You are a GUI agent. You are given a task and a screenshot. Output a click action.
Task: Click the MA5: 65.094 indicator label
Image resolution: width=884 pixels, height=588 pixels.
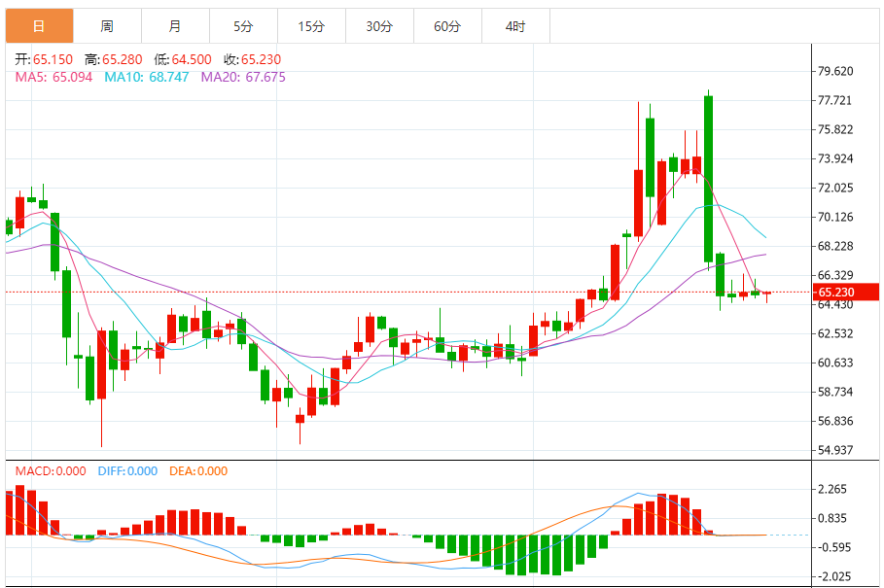click(53, 77)
